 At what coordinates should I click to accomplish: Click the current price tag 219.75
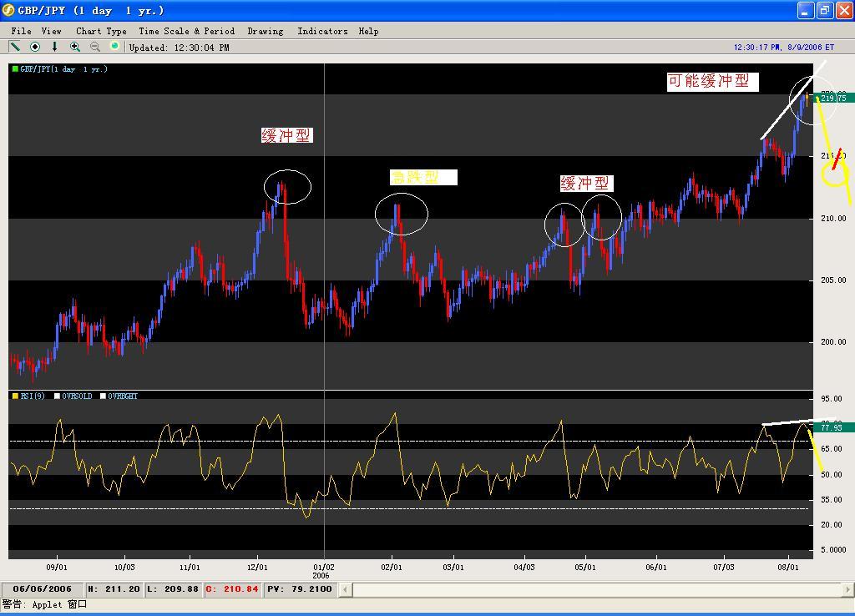pyautogui.click(x=833, y=98)
